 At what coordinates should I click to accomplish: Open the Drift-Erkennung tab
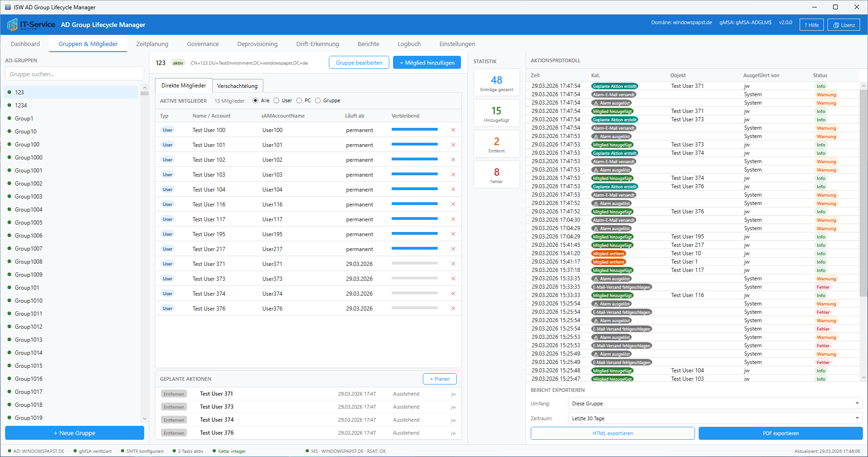[317, 44]
